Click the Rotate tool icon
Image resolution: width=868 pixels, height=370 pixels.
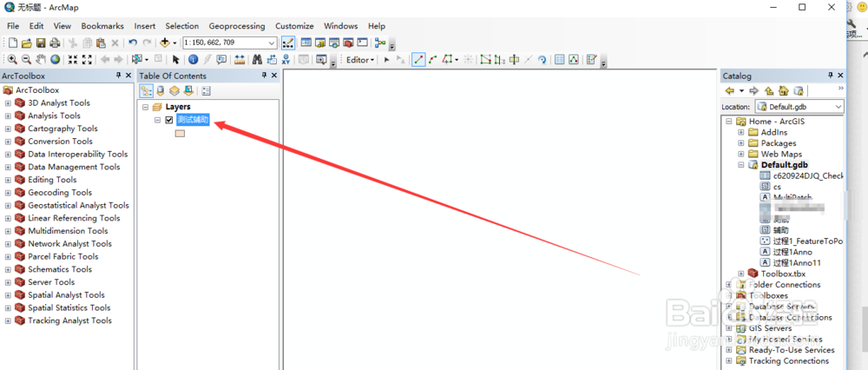coord(542,60)
